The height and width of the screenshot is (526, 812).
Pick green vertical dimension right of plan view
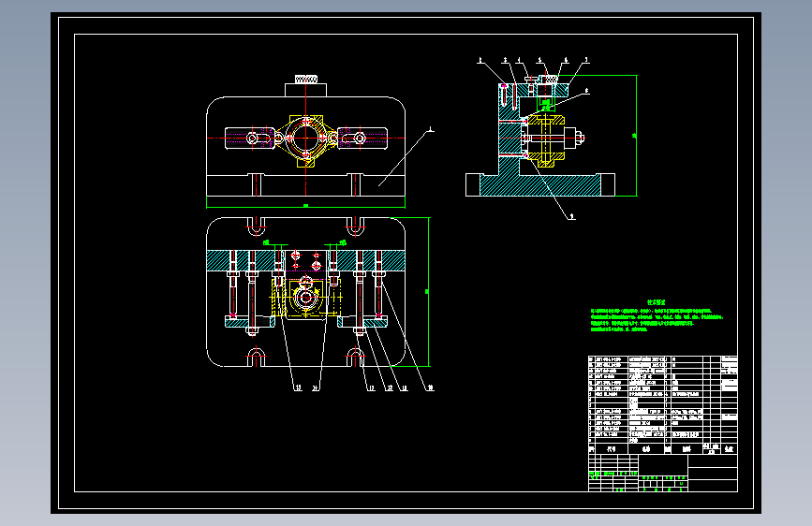click(x=427, y=292)
